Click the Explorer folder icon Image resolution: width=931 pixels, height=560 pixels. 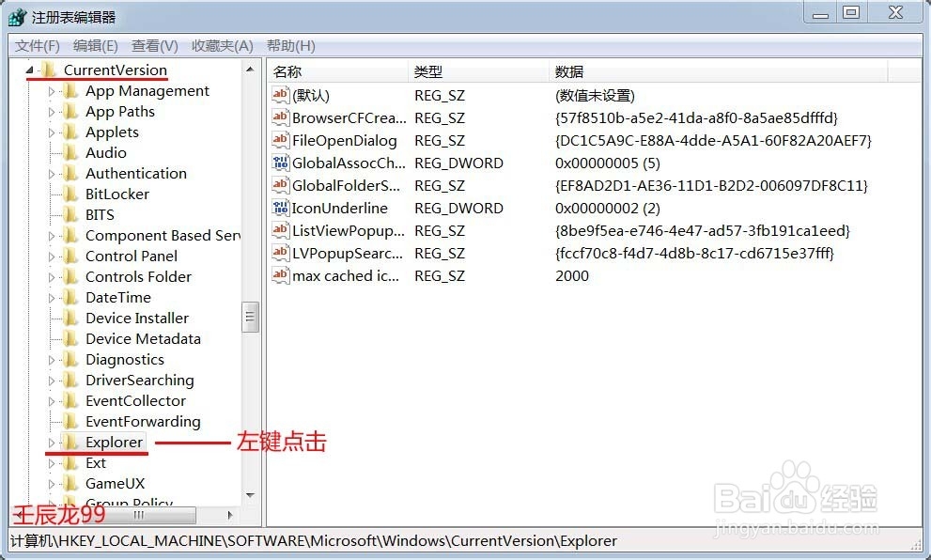[70, 442]
